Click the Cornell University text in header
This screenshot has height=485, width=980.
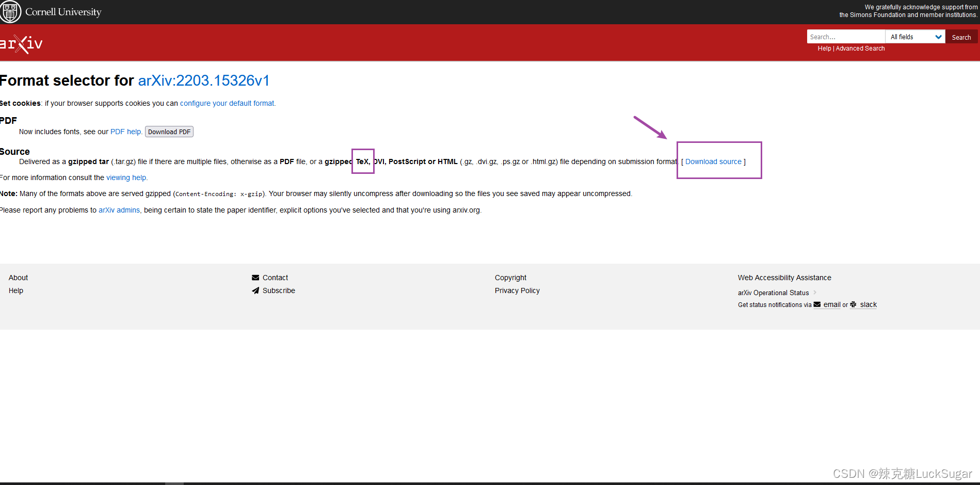point(63,12)
